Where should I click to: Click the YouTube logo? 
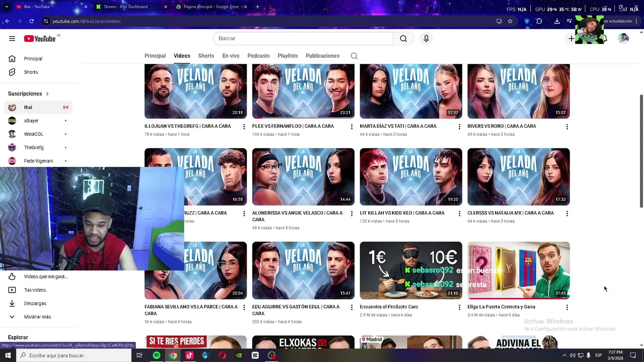pos(40,39)
